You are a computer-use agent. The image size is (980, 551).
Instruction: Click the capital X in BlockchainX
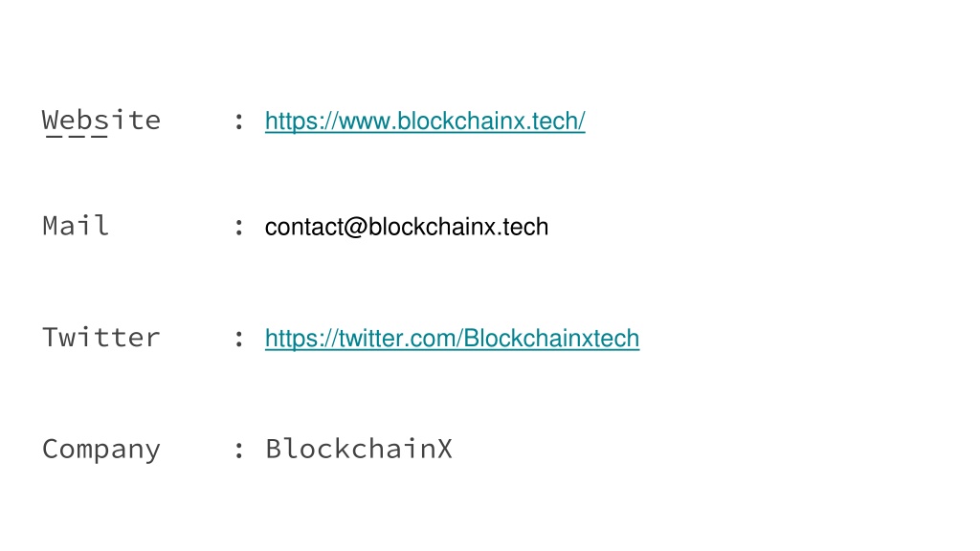click(444, 449)
